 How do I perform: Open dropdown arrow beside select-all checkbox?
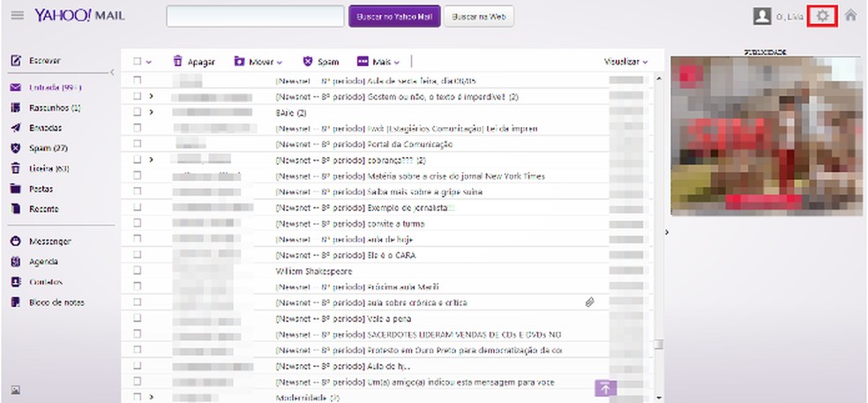tap(149, 62)
